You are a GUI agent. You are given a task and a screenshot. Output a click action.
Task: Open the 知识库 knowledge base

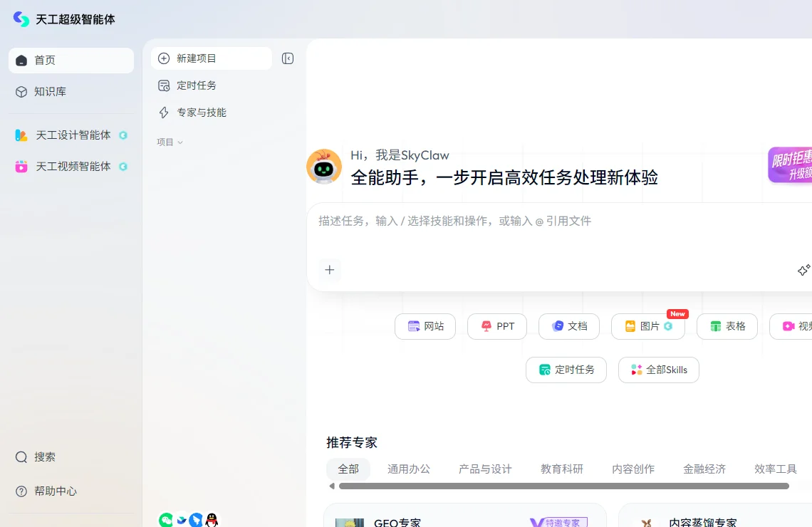pyautogui.click(x=71, y=92)
